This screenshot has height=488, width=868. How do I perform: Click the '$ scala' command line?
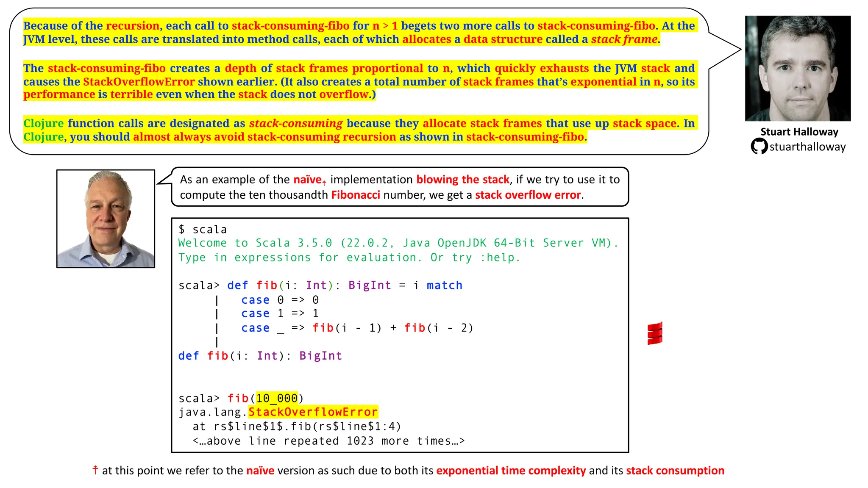pyautogui.click(x=203, y=230)
